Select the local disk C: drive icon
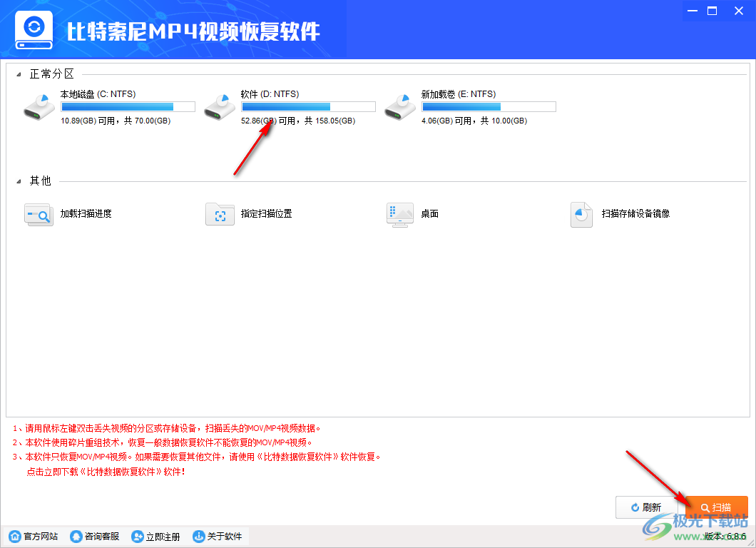 coord(39,107)
